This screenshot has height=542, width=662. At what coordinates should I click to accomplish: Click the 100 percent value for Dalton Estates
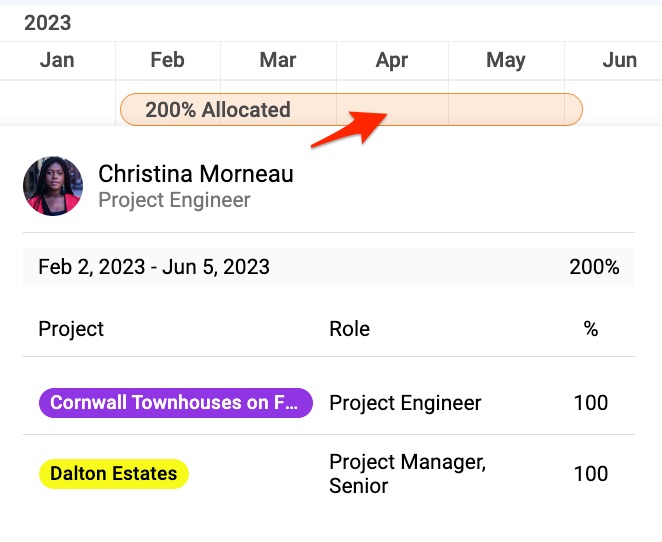coord(591,474)
